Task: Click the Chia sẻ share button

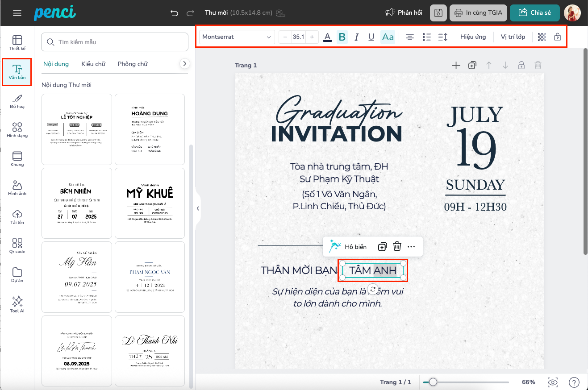Action: tap(534, 13)
